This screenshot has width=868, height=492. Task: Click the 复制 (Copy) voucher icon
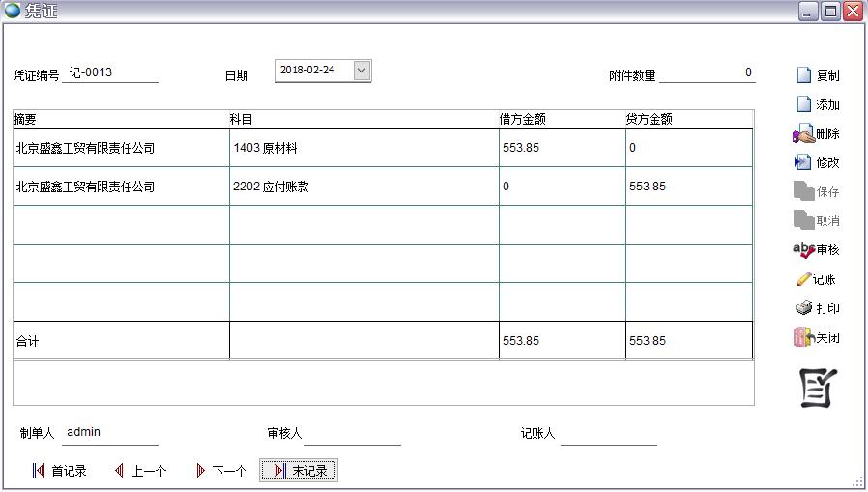tap(804, 75)
